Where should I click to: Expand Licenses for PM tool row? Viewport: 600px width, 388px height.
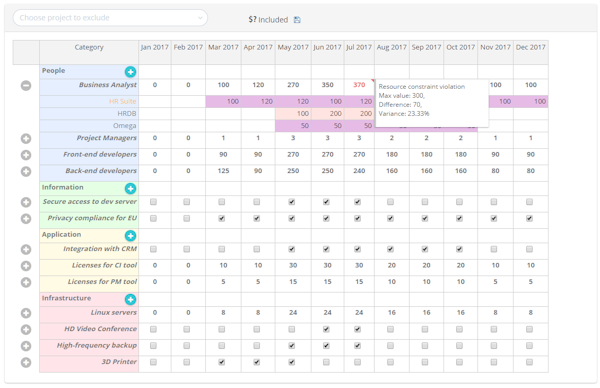tap(26, 282)
